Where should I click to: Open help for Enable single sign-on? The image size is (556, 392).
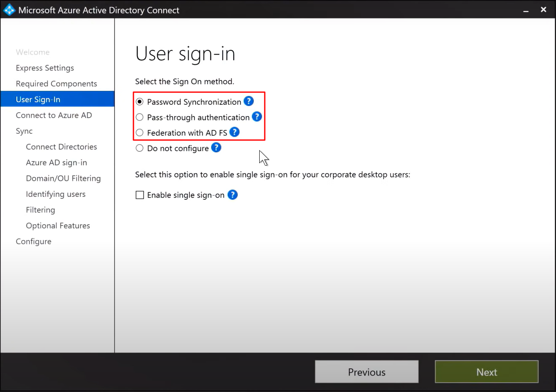(232, 195)
